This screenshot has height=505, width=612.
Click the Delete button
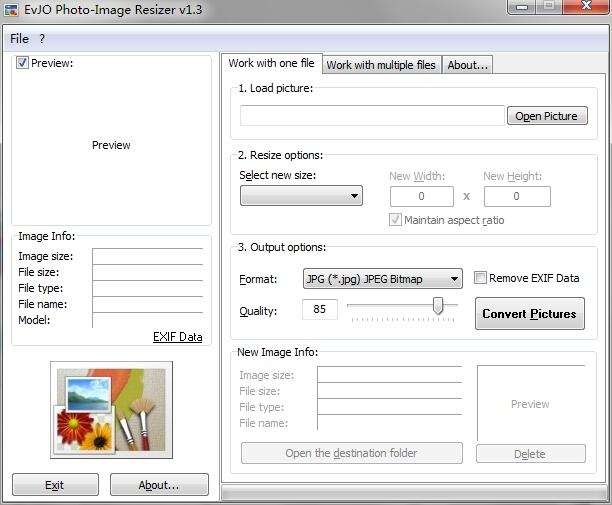pos(530,454)
